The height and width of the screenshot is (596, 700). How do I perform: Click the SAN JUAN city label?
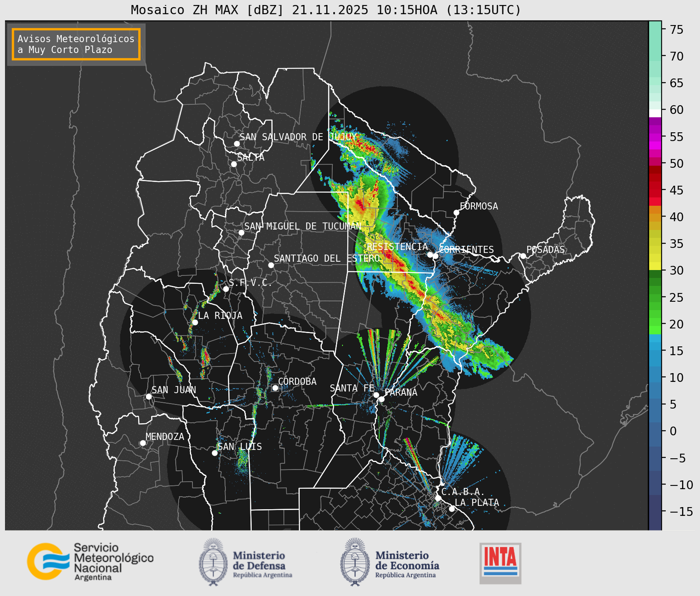pyautogui.click(x=174, y=390)
